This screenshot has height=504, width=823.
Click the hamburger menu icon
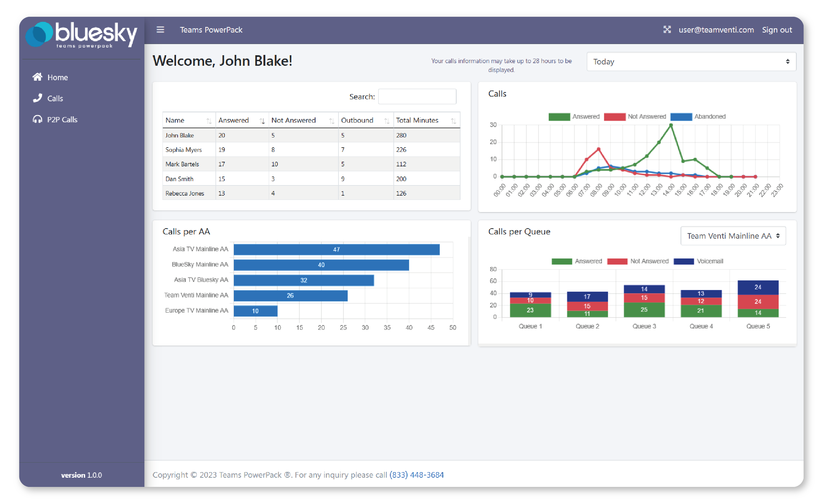tap(160, 30)
